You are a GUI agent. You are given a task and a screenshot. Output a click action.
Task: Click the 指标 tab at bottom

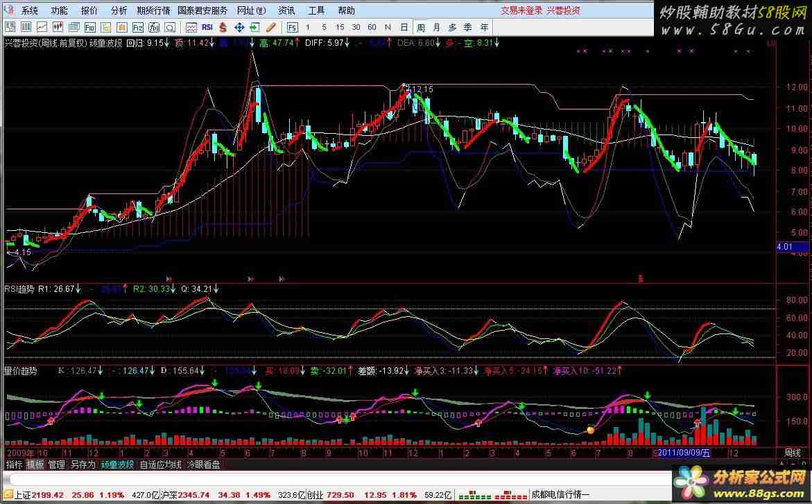point(14,464)
